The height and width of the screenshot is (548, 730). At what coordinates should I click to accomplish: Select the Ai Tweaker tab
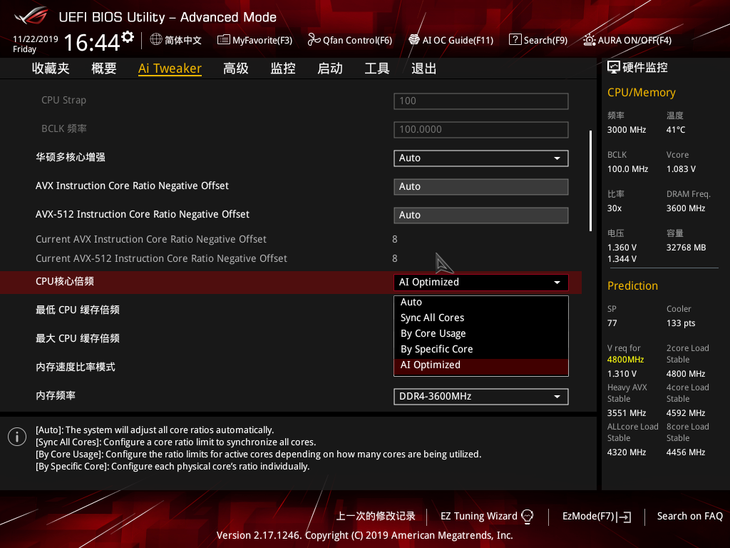tap(170, 68)
